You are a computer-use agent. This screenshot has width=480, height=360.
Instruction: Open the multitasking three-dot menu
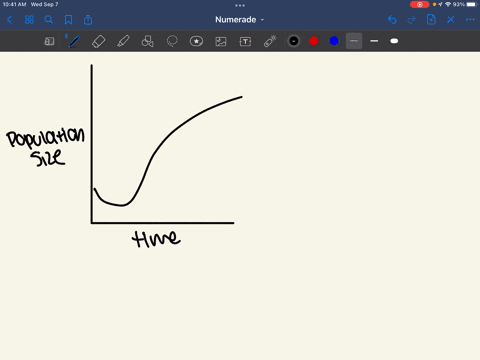pos(240,5)
